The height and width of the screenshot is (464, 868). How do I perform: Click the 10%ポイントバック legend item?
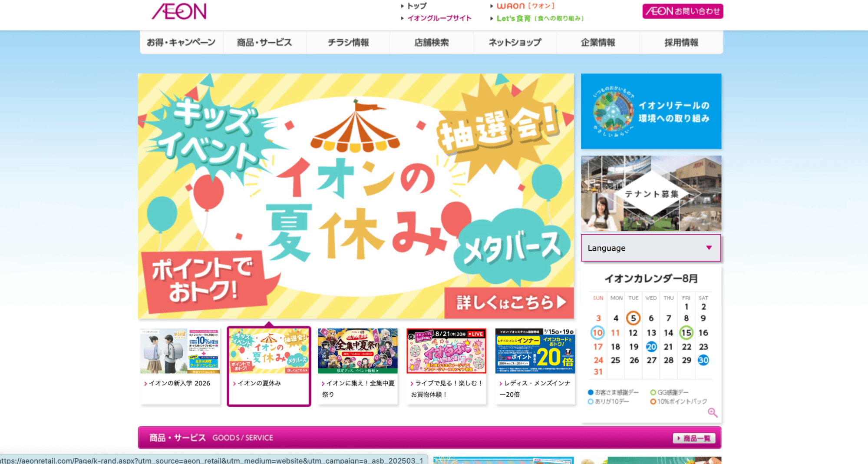(x=679, y=401)
